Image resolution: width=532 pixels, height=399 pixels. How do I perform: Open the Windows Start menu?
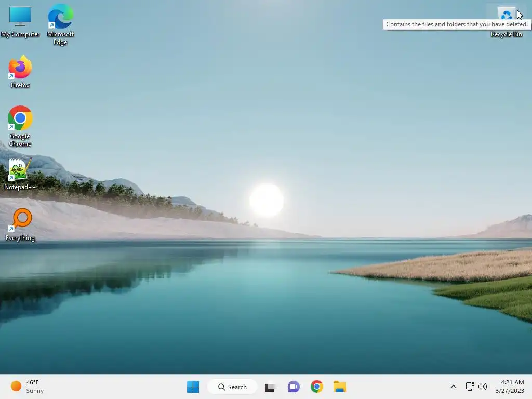pyautogui.click(x=193, y=387)
